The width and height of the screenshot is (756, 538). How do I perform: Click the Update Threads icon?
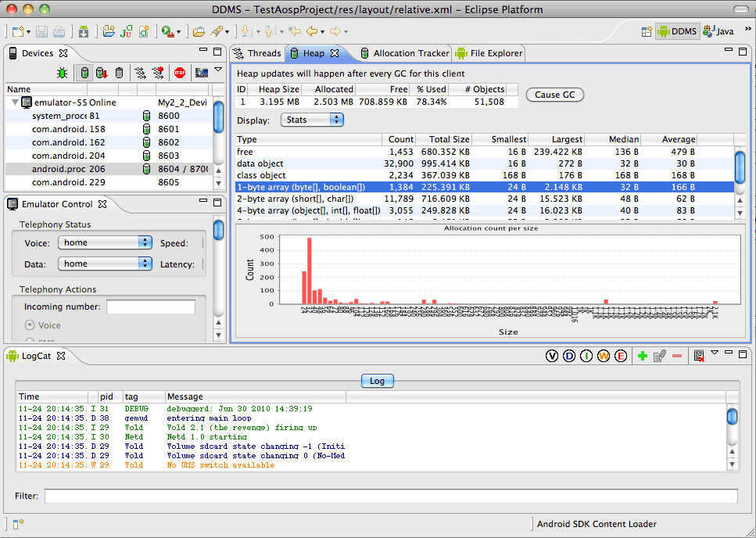pos(140,73)
